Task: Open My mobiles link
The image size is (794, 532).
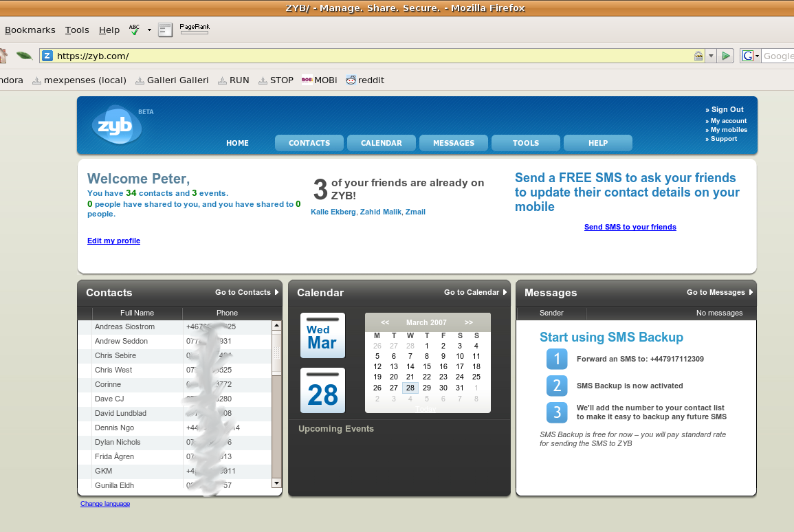Action: pyautogui.click(x=729, y=130)
